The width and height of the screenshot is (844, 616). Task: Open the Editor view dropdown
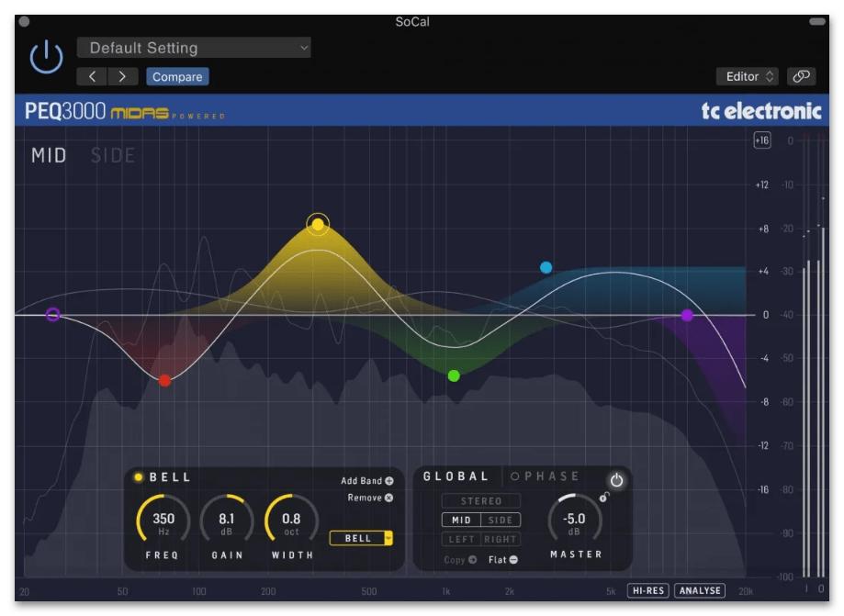tap(749, 76)
